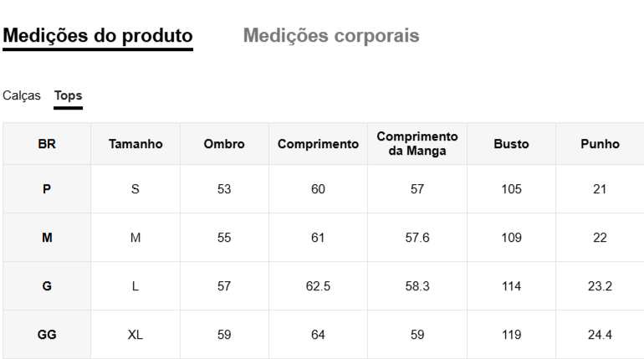This screenshot has width=644, height=359.
Task: Click the Comprimento da Manga header
Action: pos(417,143)
